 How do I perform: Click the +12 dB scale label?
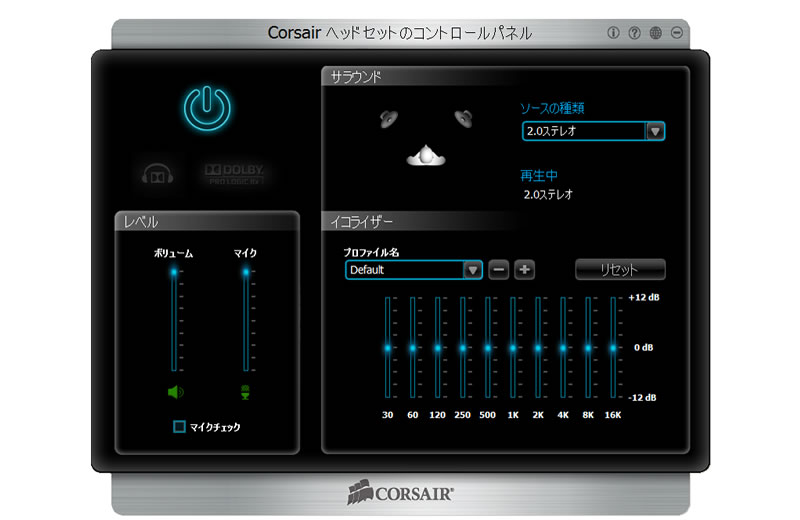644,298
